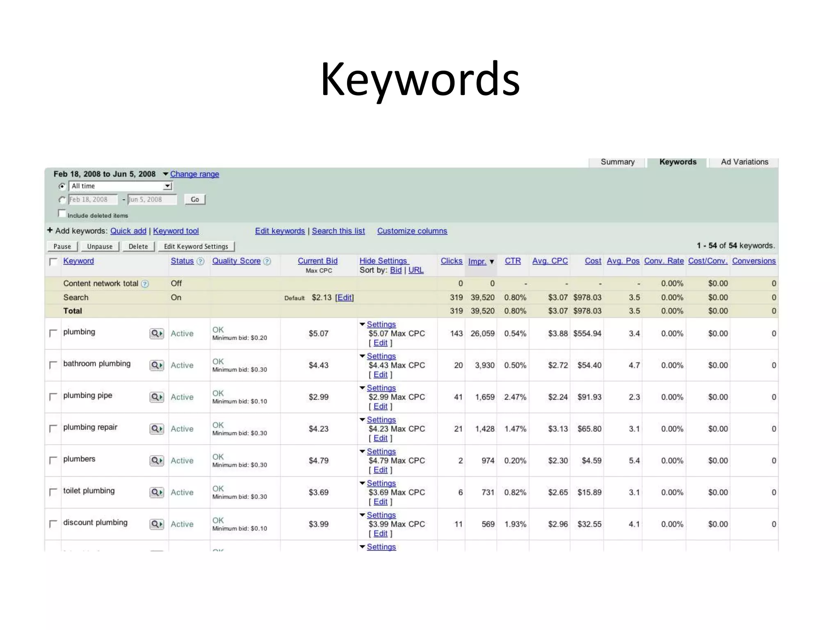This screenshot has width=840, height=630.
Task: Check the bathroom plumbing row checkbox
Action: click(53, 365)
